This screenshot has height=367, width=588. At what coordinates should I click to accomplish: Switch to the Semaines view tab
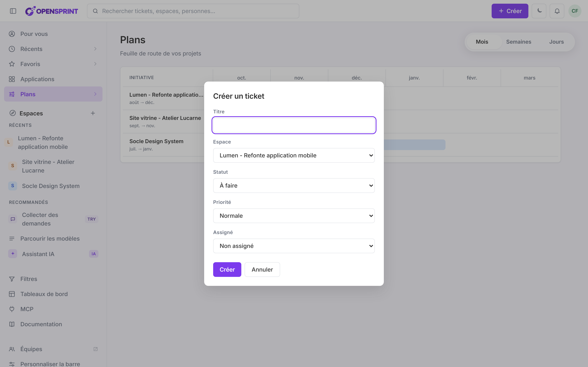point(519,42)
